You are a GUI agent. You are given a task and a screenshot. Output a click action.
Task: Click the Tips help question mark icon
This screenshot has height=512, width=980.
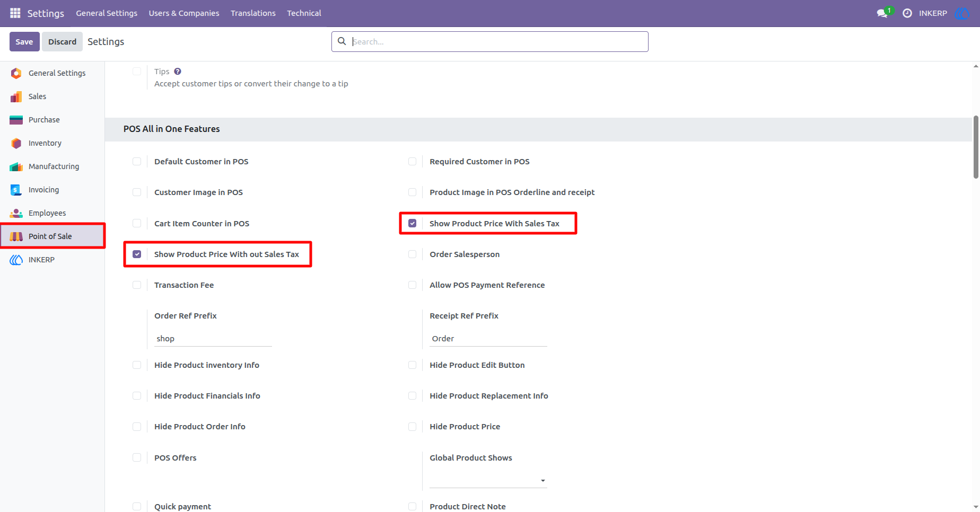[178, 72]
